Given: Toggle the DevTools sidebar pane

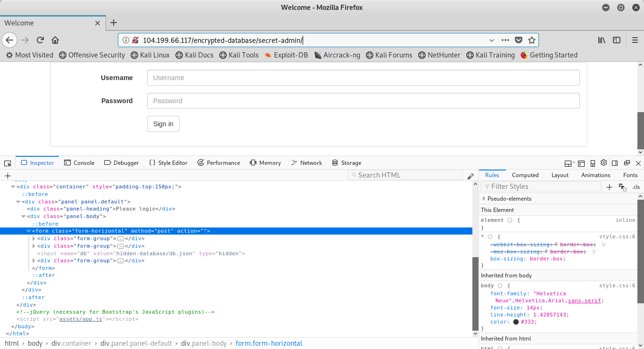Looking at the screenshot, I should tap(615, 163).
